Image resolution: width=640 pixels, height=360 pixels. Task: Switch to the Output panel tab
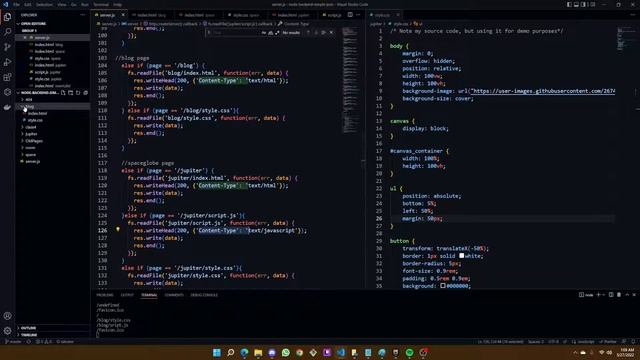[x=127, y=295]
